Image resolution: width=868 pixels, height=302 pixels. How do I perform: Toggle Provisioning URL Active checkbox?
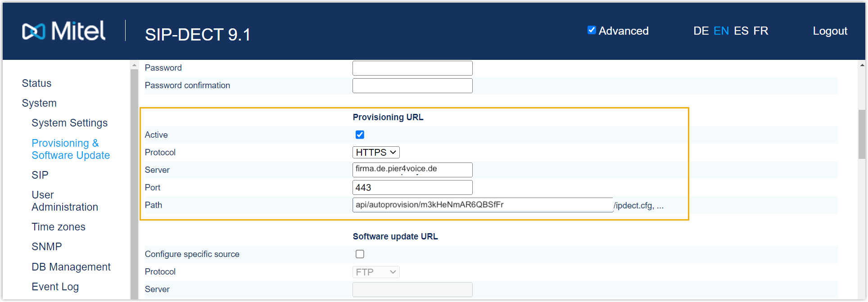tap(360, 135)
